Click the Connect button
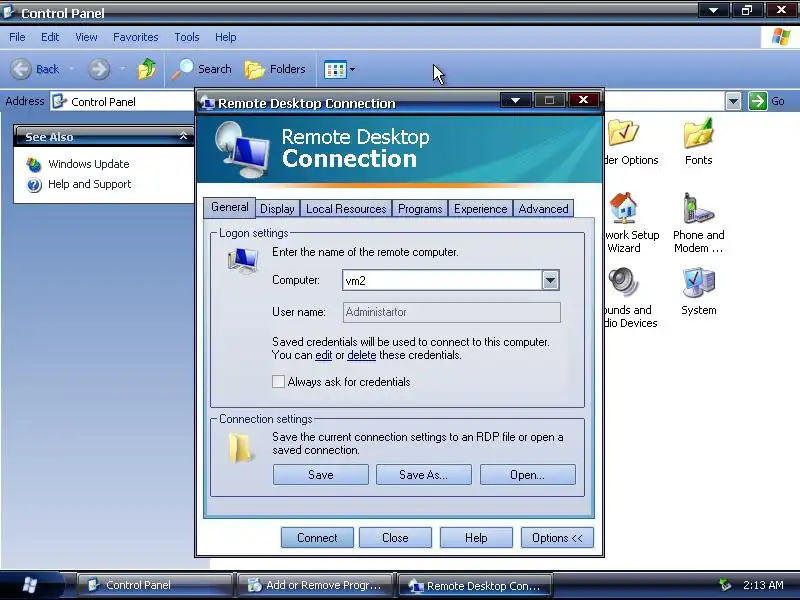 tap(317, 538)
